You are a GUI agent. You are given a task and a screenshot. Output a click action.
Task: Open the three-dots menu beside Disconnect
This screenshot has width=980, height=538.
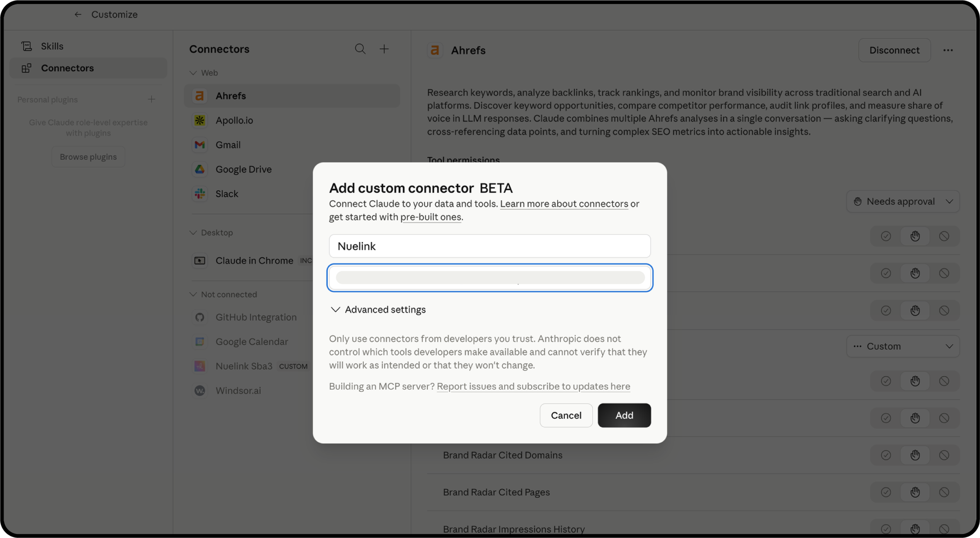948,50
